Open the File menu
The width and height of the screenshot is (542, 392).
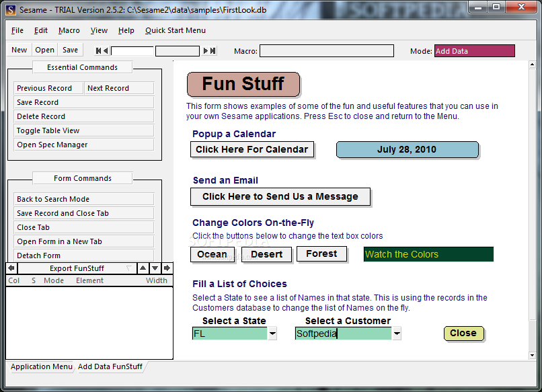[x=17, y=30]
